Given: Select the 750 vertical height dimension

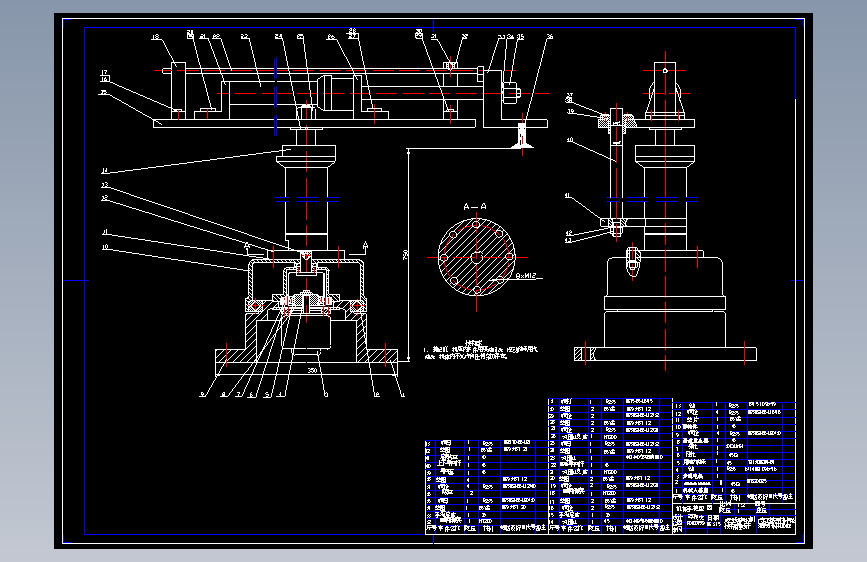Looking at the screenshot, I should pos(405,255).
